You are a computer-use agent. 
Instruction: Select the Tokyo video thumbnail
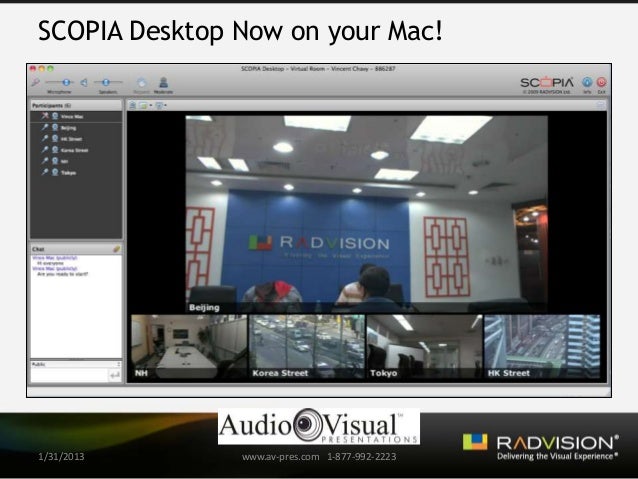tap(424, 346)
